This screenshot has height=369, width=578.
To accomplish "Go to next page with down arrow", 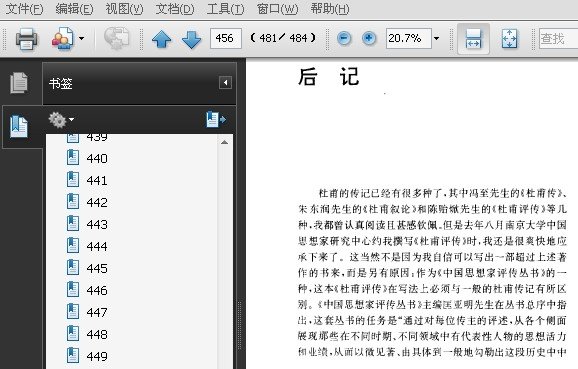I will coord(191,39).
